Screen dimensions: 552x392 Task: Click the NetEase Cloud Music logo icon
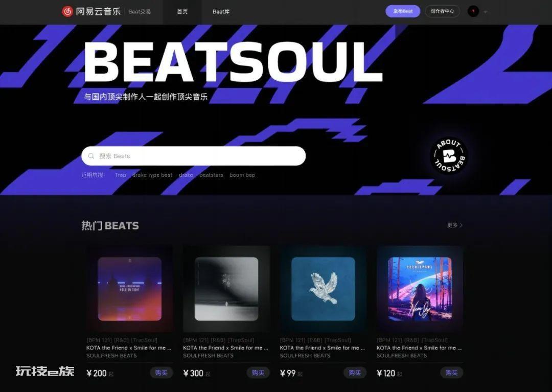67,12
